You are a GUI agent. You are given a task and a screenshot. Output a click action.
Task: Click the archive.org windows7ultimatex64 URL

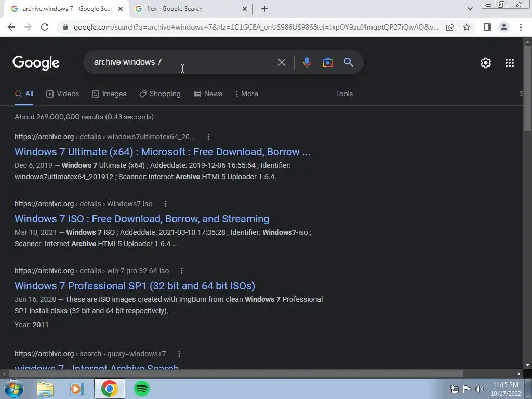(x=105, y=137)
